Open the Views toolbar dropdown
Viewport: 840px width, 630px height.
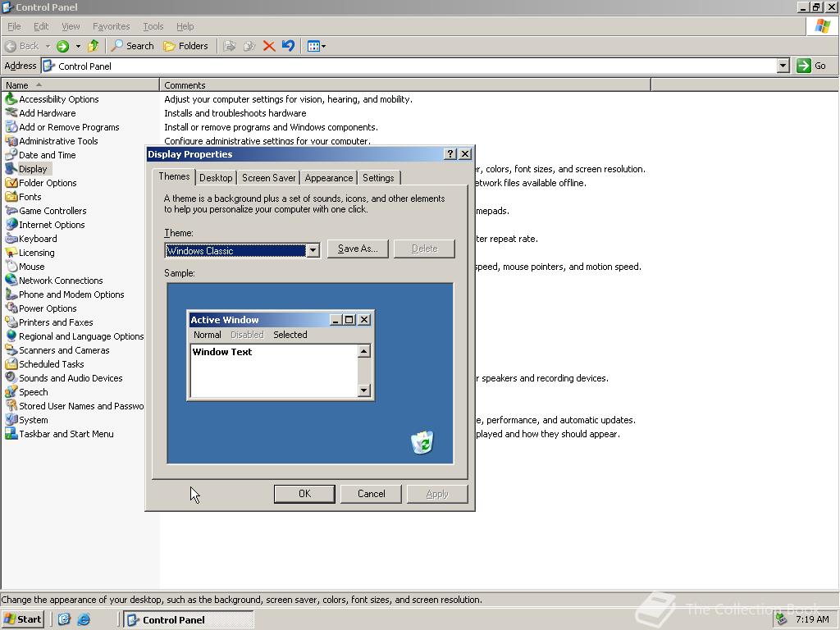tap(317, 46)
